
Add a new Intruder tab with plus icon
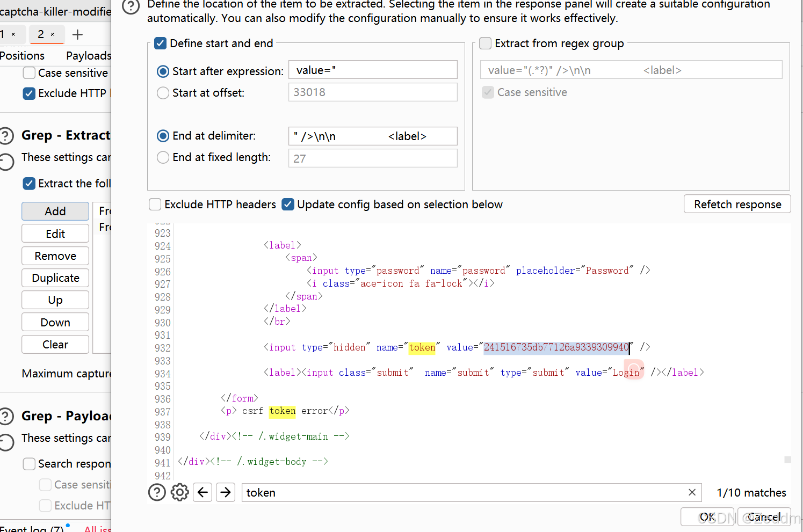78,34
